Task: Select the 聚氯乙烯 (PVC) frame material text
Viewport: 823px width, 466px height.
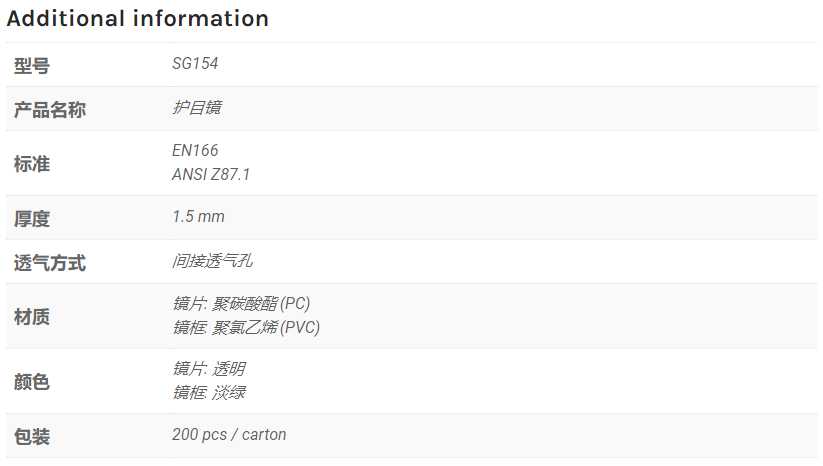Action: click(x=266, y=327)
